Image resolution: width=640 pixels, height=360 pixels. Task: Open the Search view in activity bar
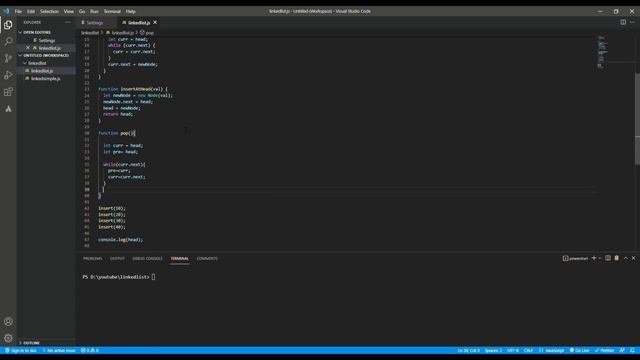pyautogui.click(x=8, y=41)
